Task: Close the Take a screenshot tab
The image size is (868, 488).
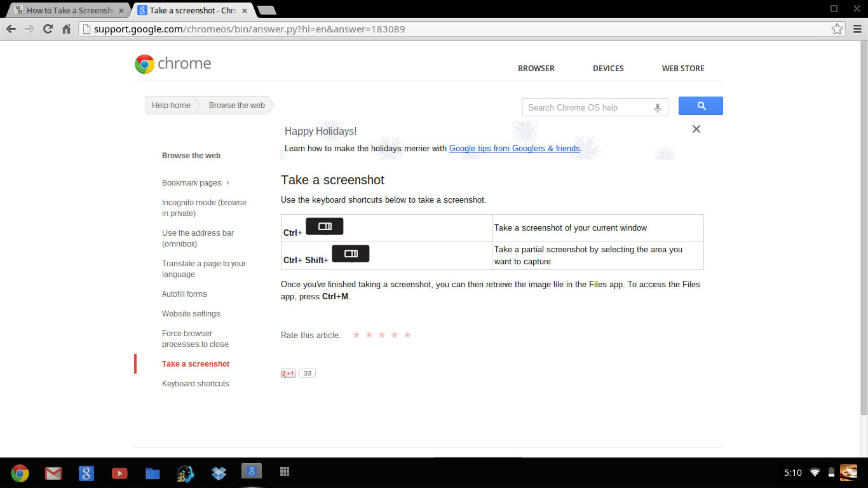Action: [244, 10]
